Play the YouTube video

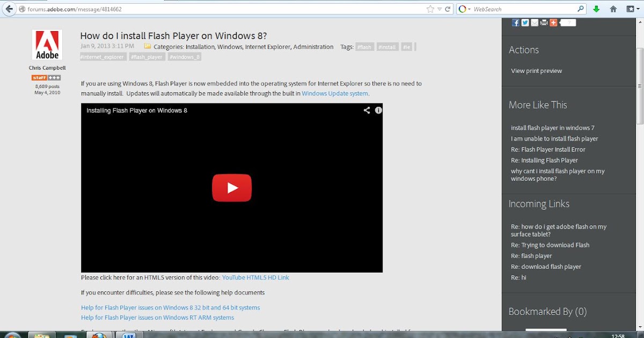pos(232,188)
